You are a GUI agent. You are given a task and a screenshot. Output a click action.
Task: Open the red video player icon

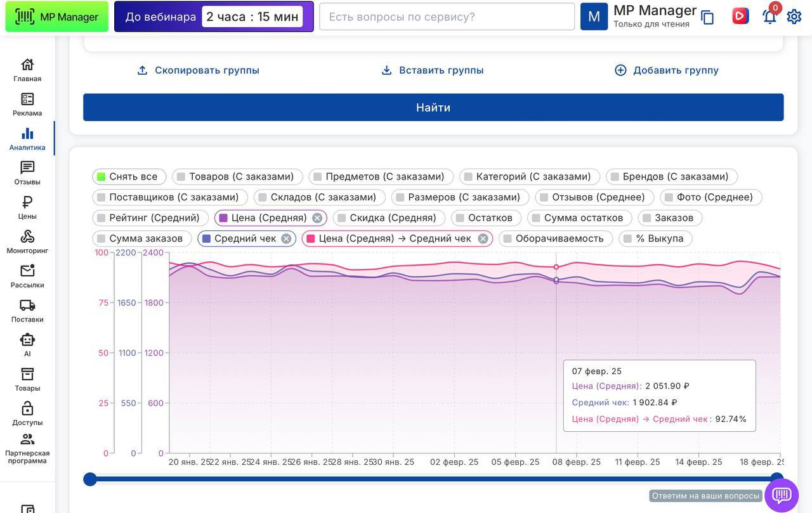click(x=740, y=16)
